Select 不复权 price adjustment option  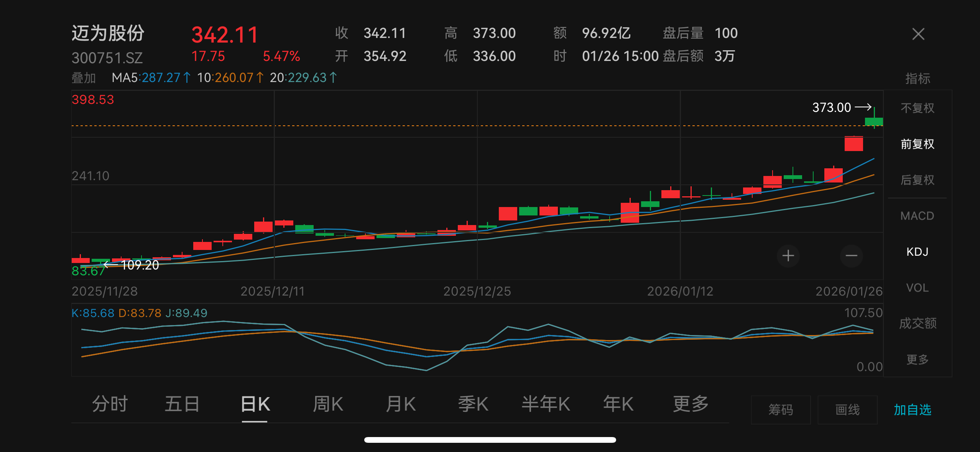click(x=917, y=108)
